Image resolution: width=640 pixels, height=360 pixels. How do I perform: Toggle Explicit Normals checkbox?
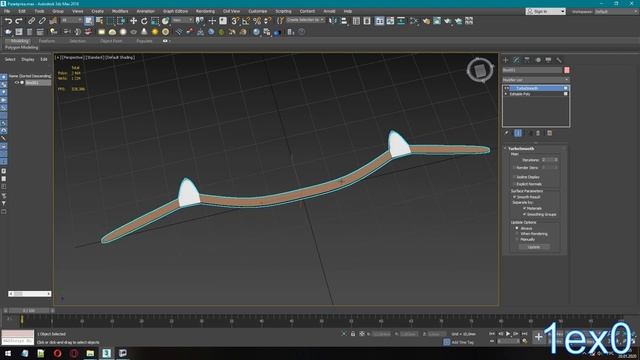(x=515, y=184)
